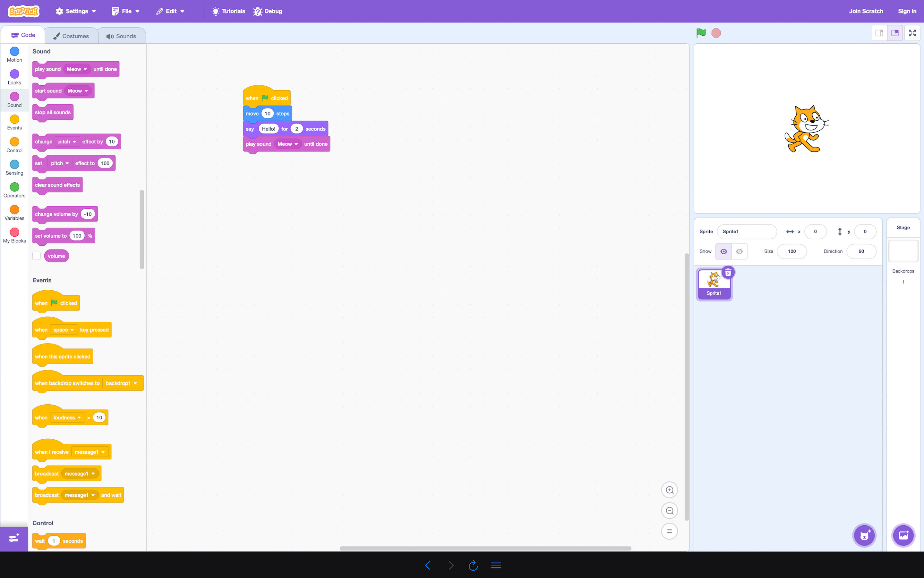This screenshot has height=578, width=924.
Task: Select the Operators block category
Action: pos(14,190)
